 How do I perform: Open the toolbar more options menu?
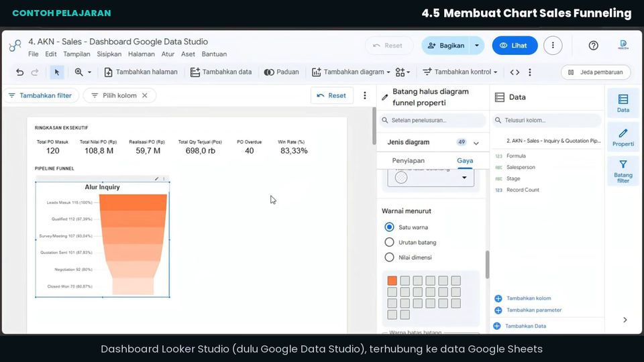click(530, 72)
